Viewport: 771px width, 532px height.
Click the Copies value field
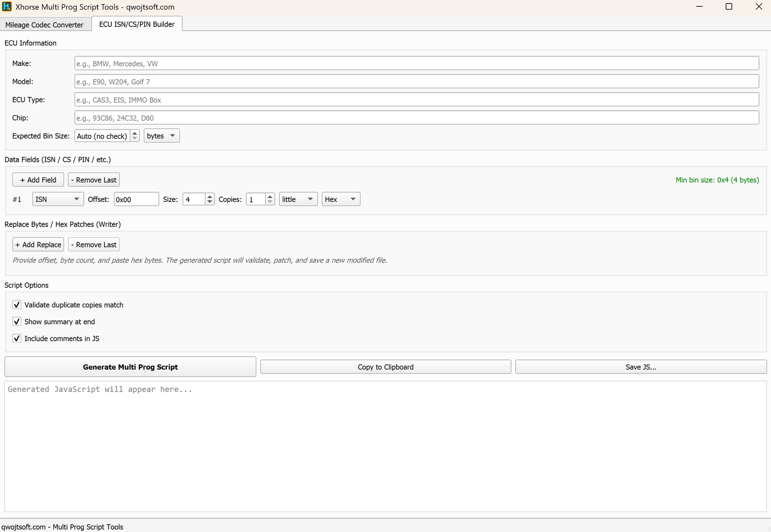tap(255, 199)
